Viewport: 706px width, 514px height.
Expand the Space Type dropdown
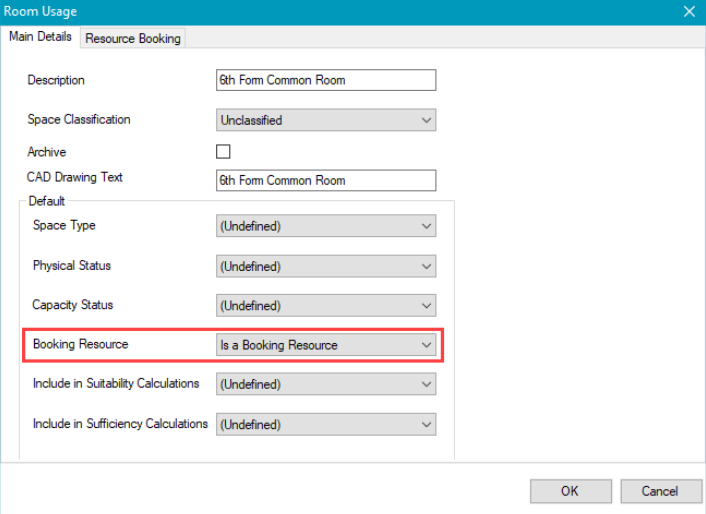pyautogui.click(x=326, y=226)
